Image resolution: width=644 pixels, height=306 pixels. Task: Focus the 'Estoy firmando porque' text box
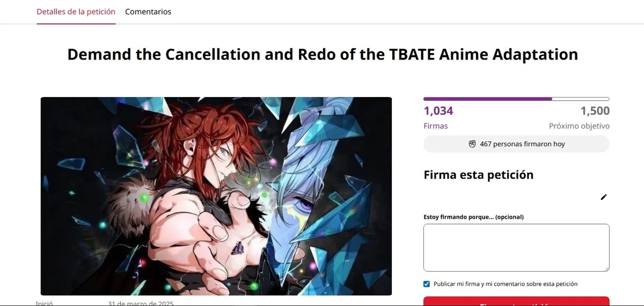pos(516,247)
